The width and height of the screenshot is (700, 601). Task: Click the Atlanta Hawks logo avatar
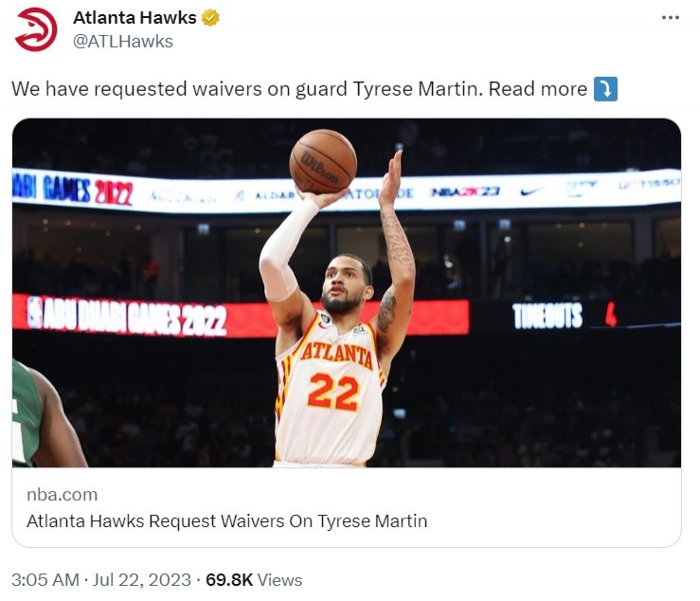[x=36, y=29]
